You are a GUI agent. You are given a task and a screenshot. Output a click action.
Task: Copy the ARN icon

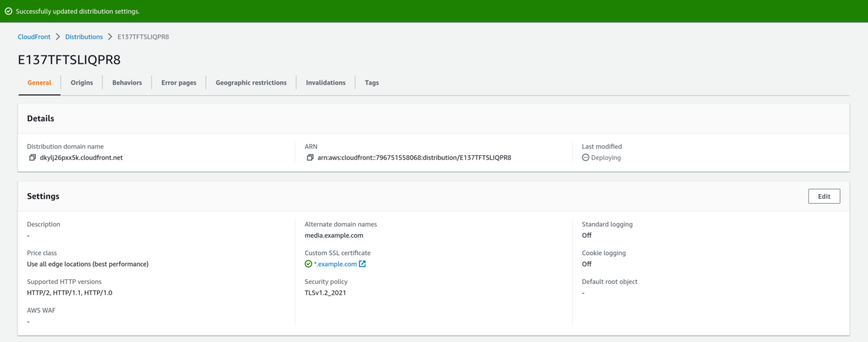click(x=310, y=158)
